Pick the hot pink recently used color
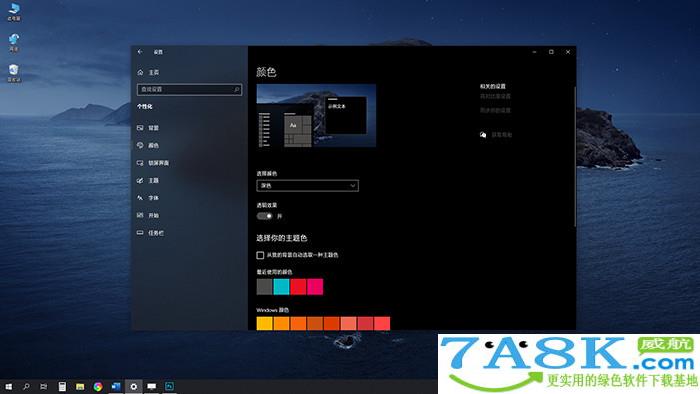 [x=315, y=286]
